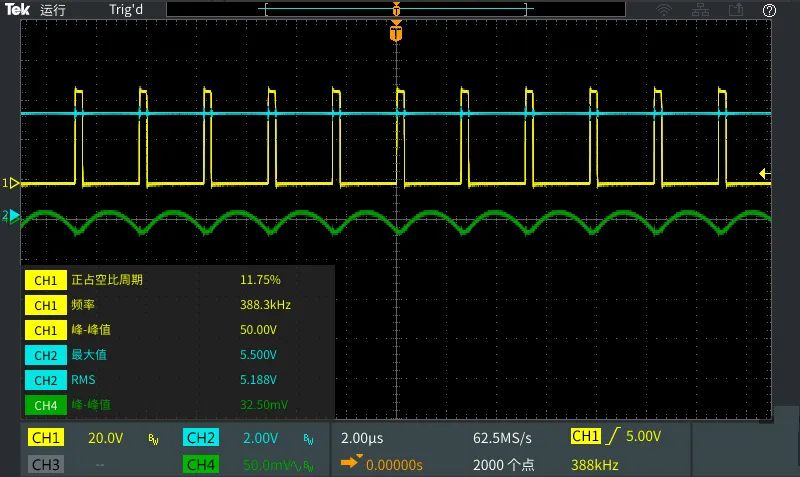Click trigger frequency 388kHz readout
Image resolution: width=800 pixels, height=477 pixels.
pos(594,465)
